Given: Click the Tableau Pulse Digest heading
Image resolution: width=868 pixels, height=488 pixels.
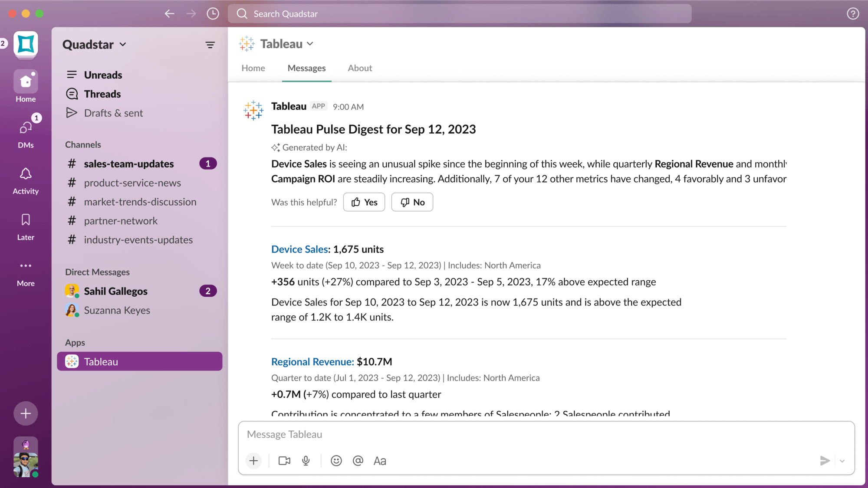Looking at the screenshot, I should (373, 129).
